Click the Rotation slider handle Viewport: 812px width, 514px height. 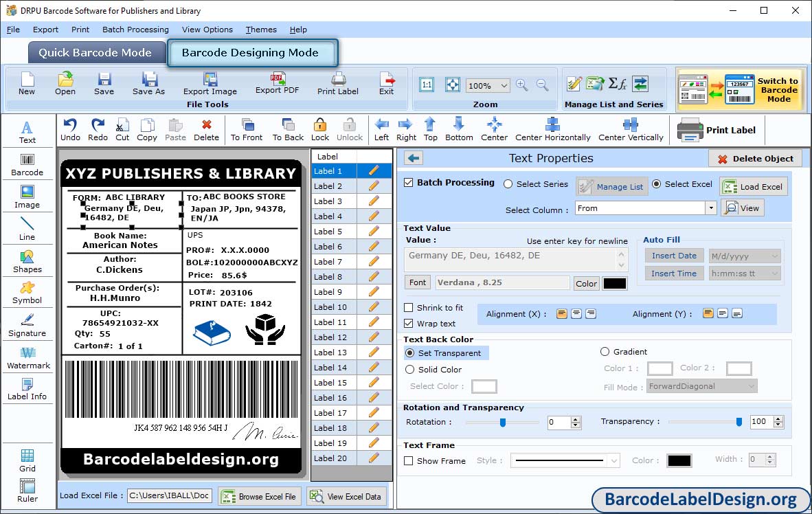pos(502,423)
